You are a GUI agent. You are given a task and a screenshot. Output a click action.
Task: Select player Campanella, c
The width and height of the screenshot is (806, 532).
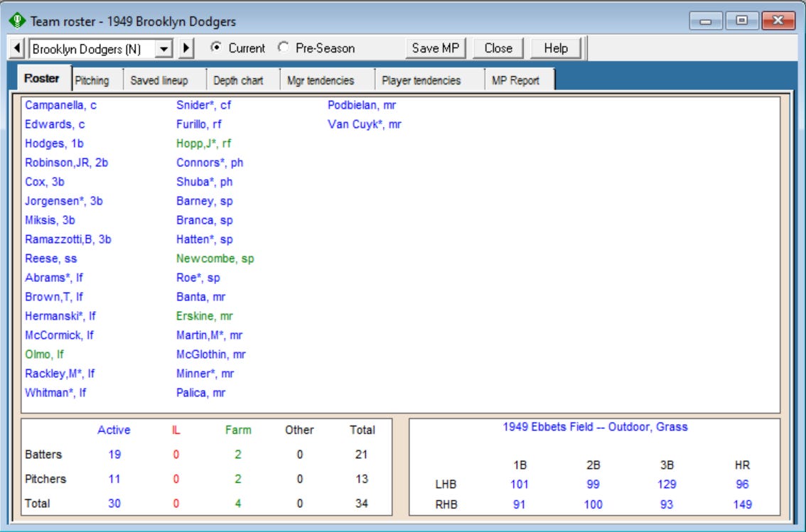tap(60, 105)
